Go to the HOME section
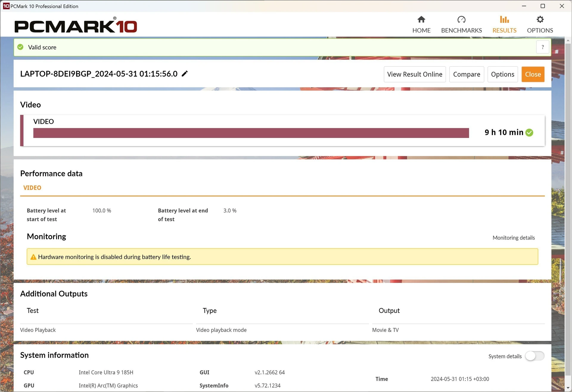 point(421,24)
